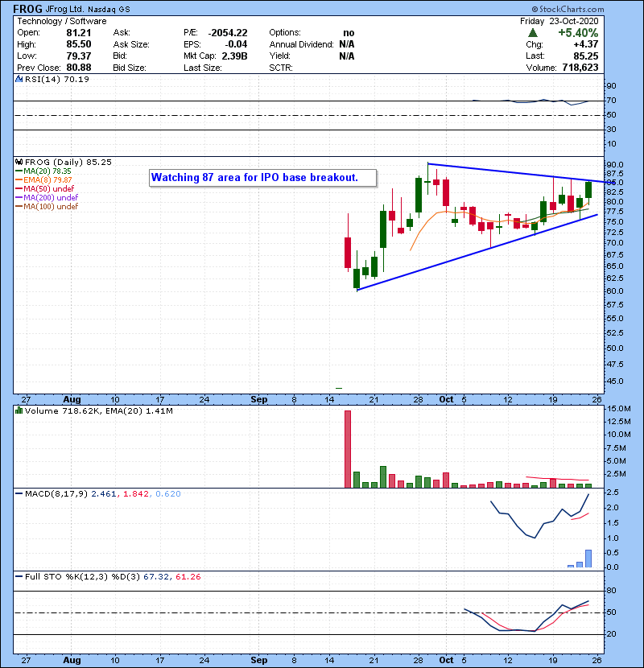Image resolution: width=644 pixels, height=668 pixels.
Task: Click the P/E value -2054.22
Action: tap(228, 33)
